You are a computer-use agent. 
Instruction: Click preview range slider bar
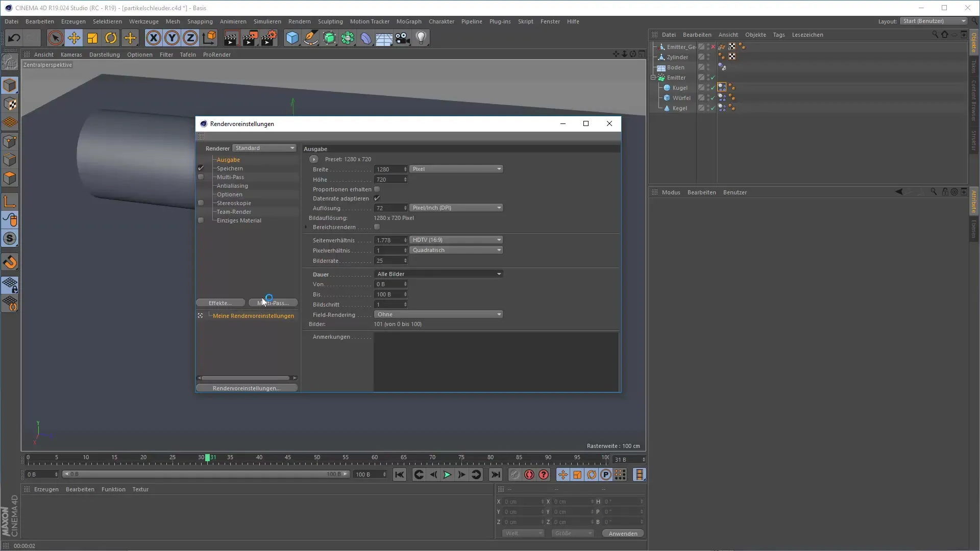pyautogui.click(x=206, y=474)
